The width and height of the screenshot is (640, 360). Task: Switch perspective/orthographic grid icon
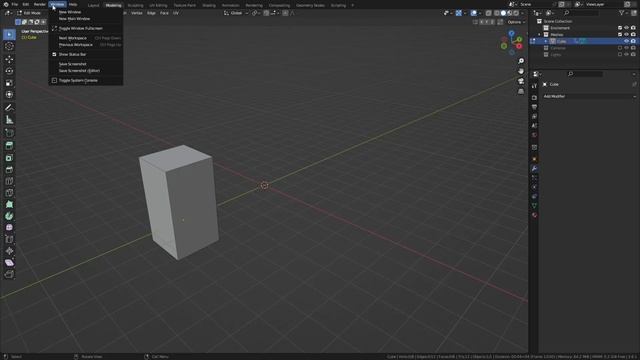click(521, 91)
